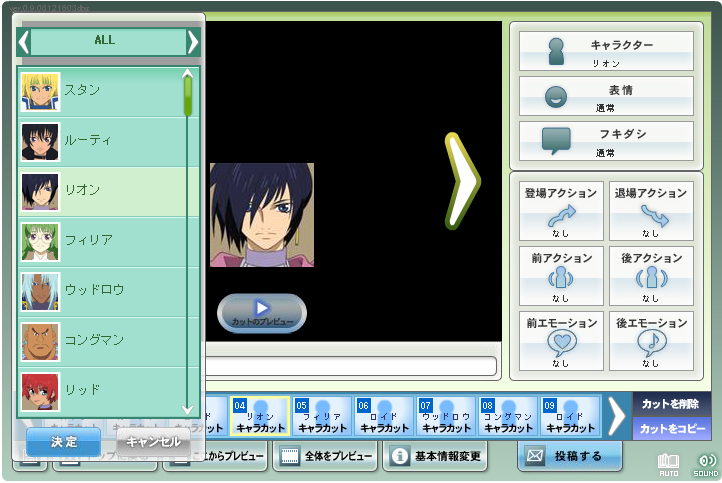
Task: Toggle the SOUND speaker icon
Action: coord(706,464)
